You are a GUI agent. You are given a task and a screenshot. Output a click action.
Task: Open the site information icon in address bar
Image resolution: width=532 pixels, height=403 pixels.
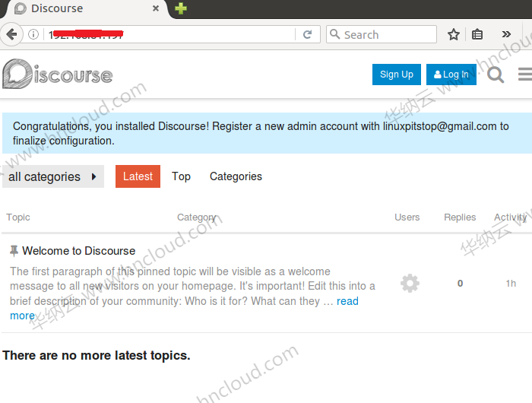click(x=33, y=34)
